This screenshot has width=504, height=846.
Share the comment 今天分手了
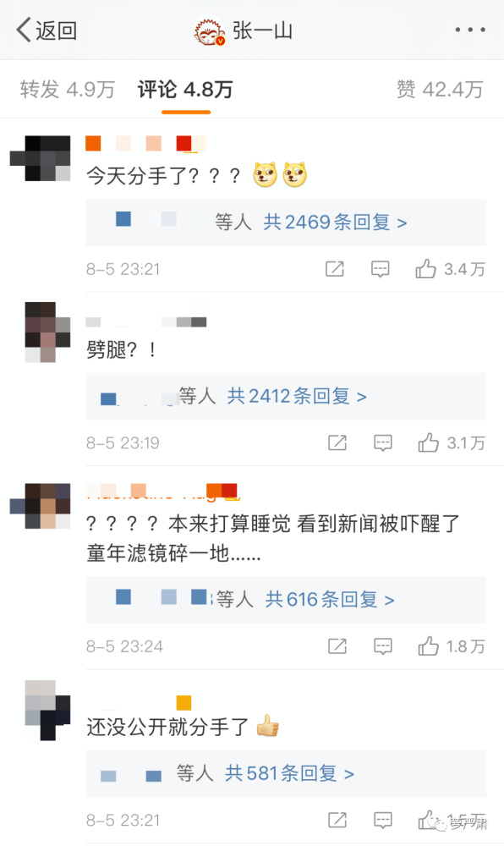(x=334, y=269)
